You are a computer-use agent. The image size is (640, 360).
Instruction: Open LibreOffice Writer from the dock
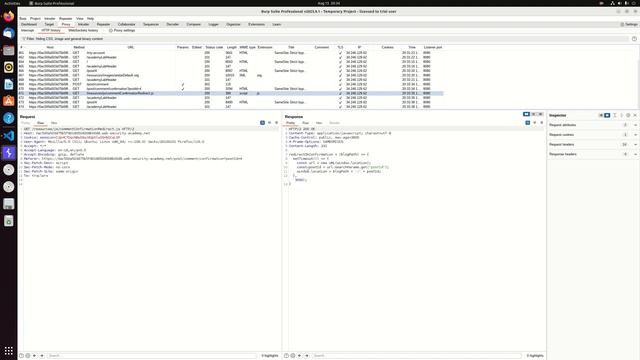9,84
